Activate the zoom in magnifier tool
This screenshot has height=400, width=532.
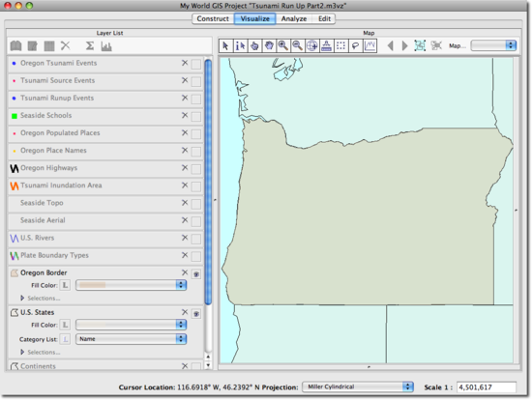283,45
